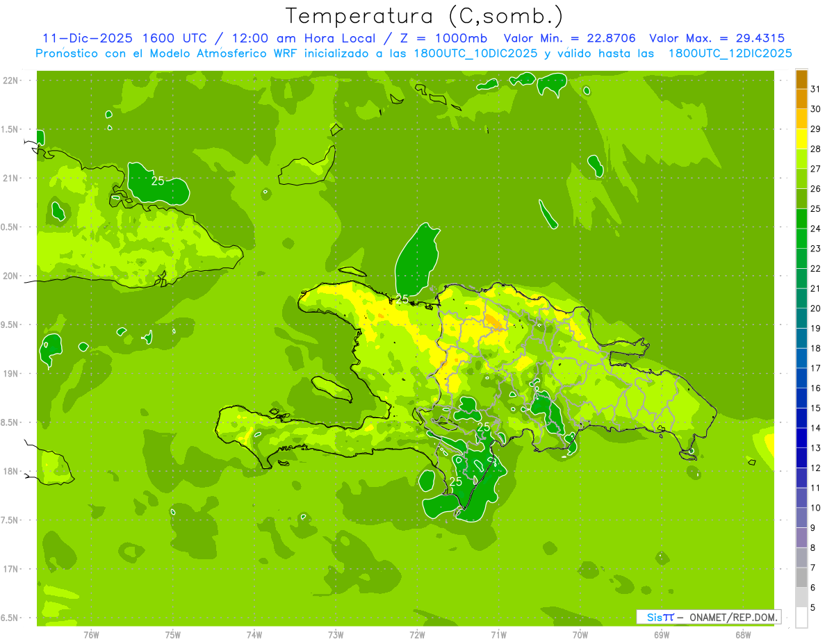Click the legend value 25
This screenshot has width=834, height=644.
816,208
